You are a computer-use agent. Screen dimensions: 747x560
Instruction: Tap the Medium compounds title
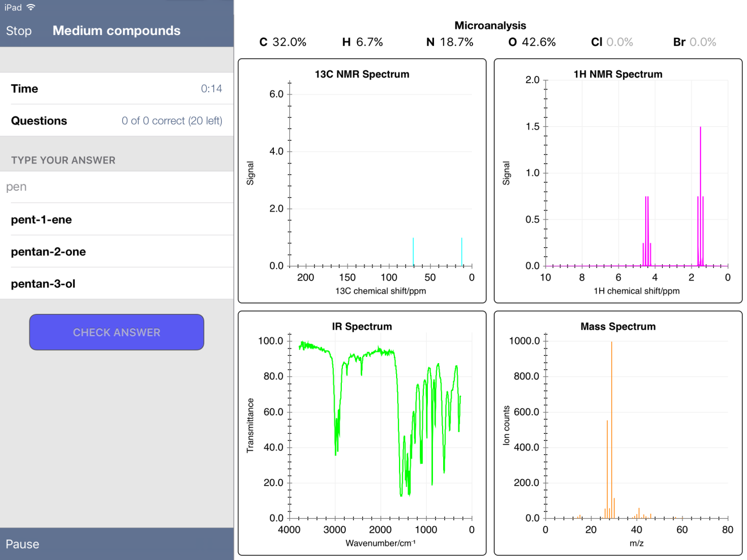coord(117,31)
